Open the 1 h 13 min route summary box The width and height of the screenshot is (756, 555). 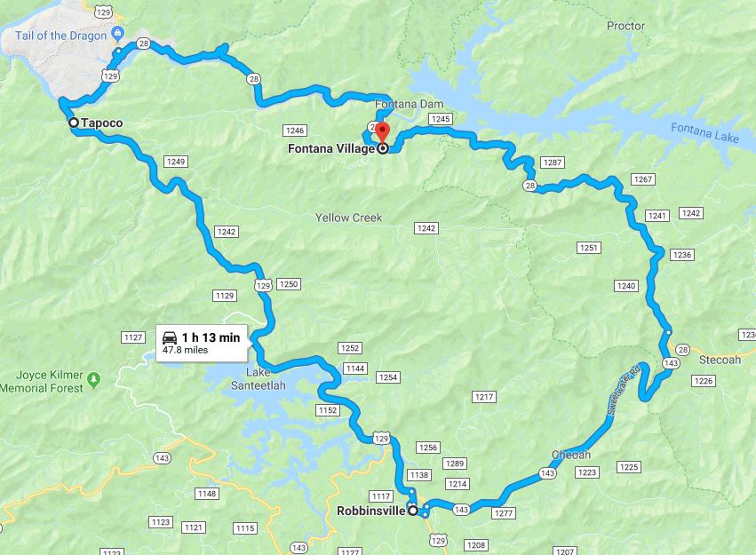[x=202, y=343]
